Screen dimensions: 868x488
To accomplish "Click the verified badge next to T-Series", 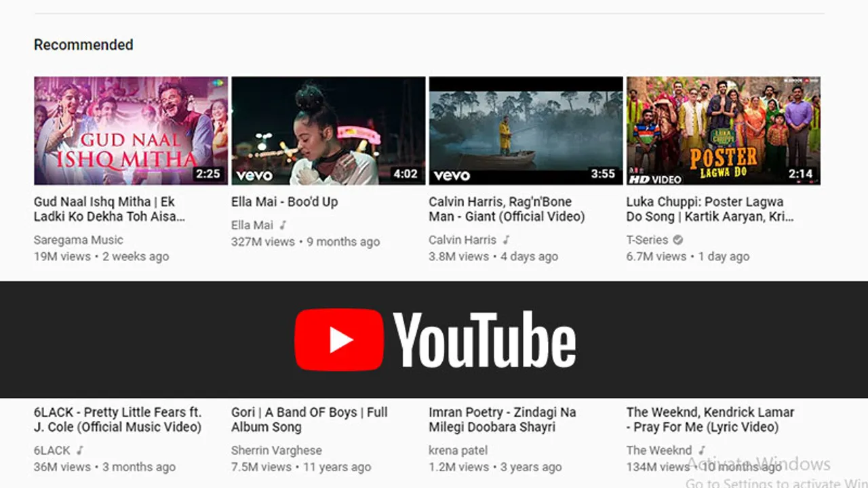I will [x=678, y=240].
